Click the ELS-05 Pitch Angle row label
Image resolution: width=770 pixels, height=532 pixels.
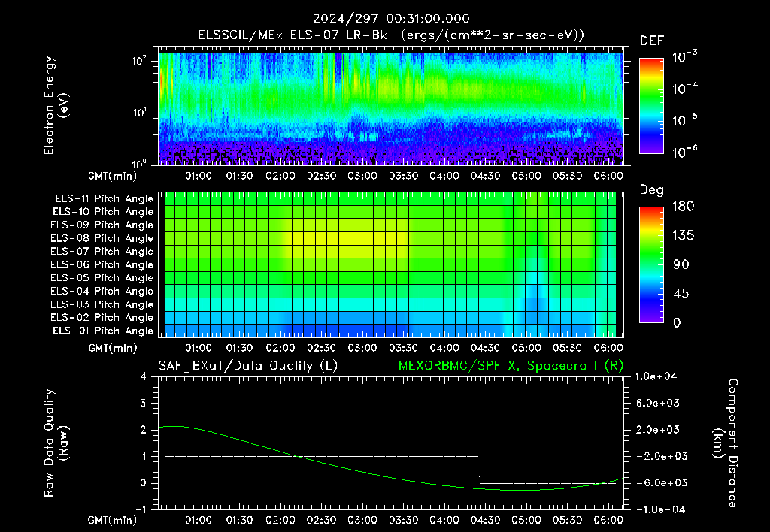coord(102,278)
